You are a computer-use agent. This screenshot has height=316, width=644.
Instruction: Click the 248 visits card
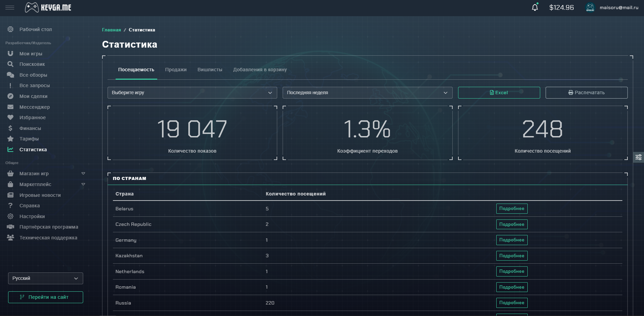click(543, 133)
